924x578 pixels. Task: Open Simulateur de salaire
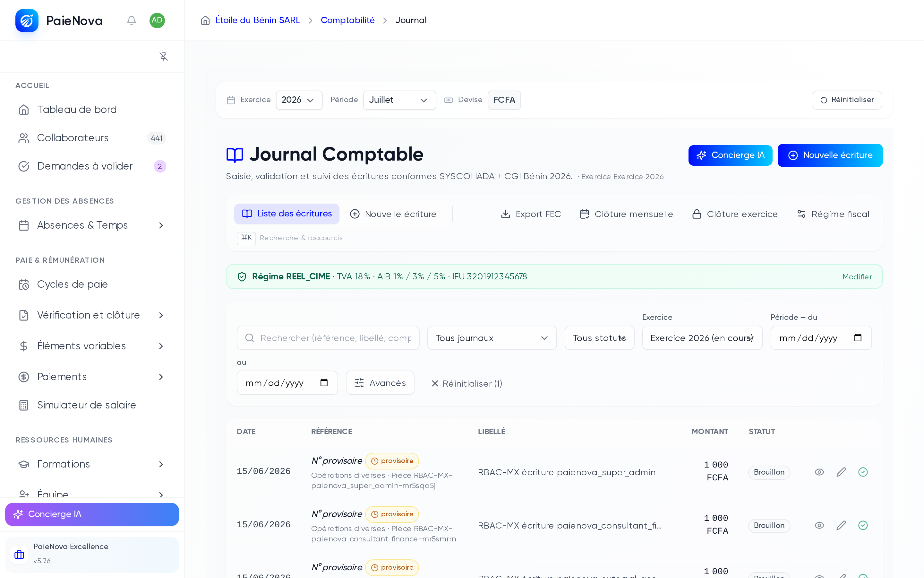pos(92,405)
